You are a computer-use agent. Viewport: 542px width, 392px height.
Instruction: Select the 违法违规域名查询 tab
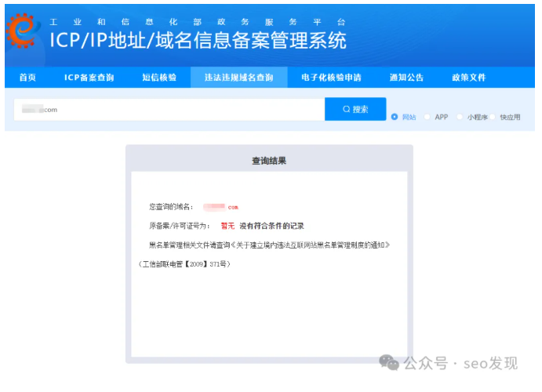pos(239,78)
